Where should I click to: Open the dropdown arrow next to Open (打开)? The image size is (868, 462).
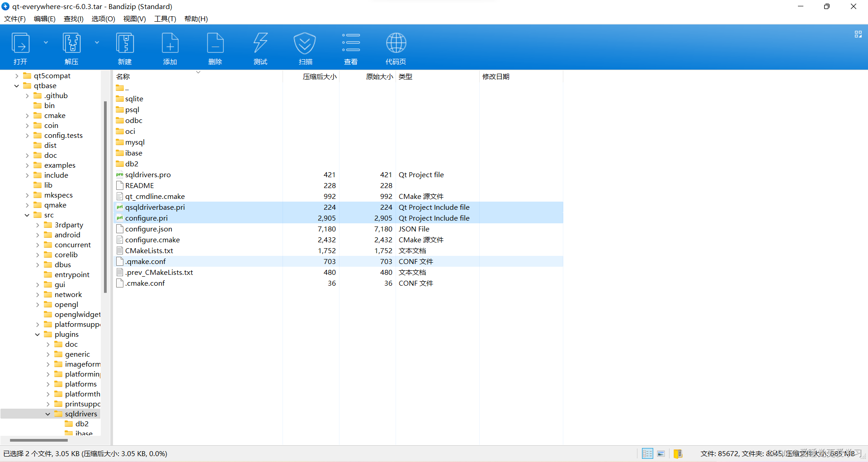[46, 42]
